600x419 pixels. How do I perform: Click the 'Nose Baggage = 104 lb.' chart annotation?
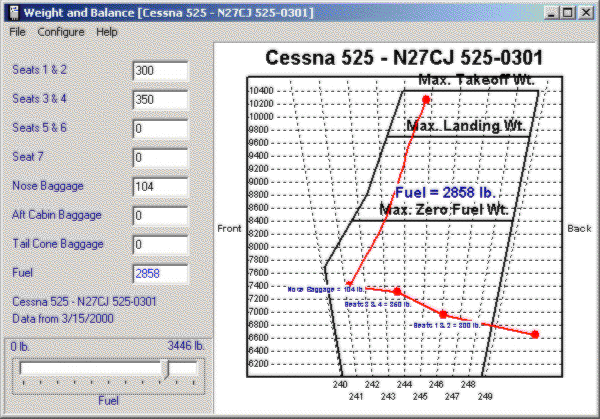pyautogui.click(x=326, y=290)
